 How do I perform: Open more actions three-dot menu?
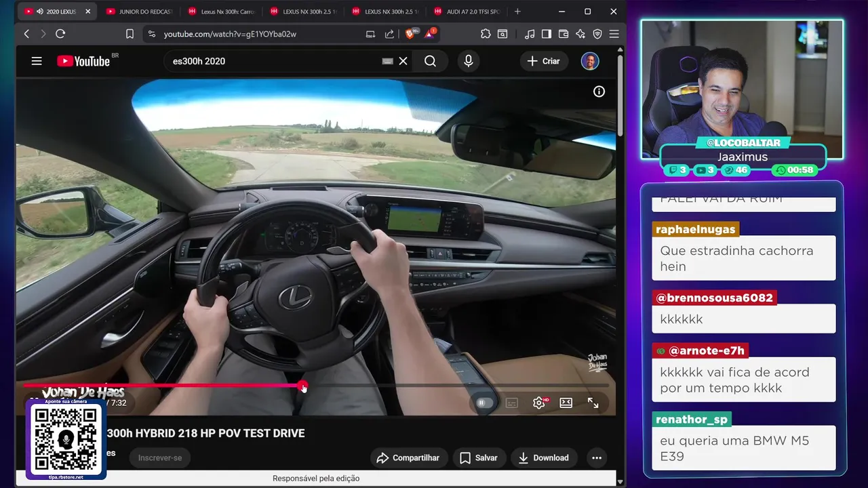(x=597, y=458)
